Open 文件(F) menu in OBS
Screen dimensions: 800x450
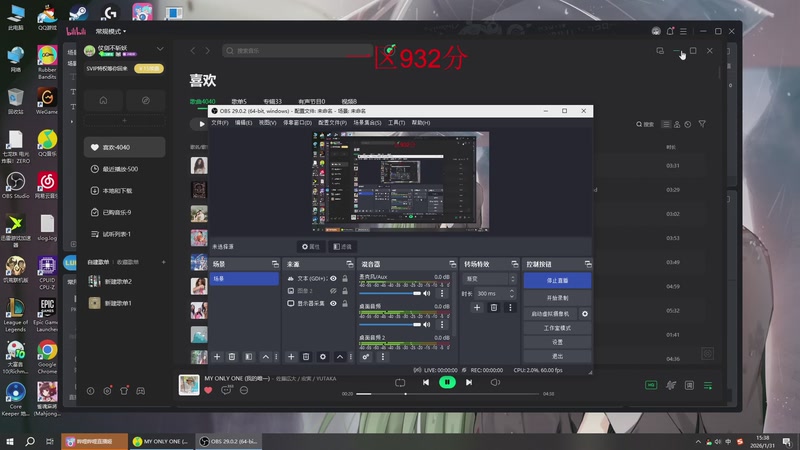[x=220, y=123]
